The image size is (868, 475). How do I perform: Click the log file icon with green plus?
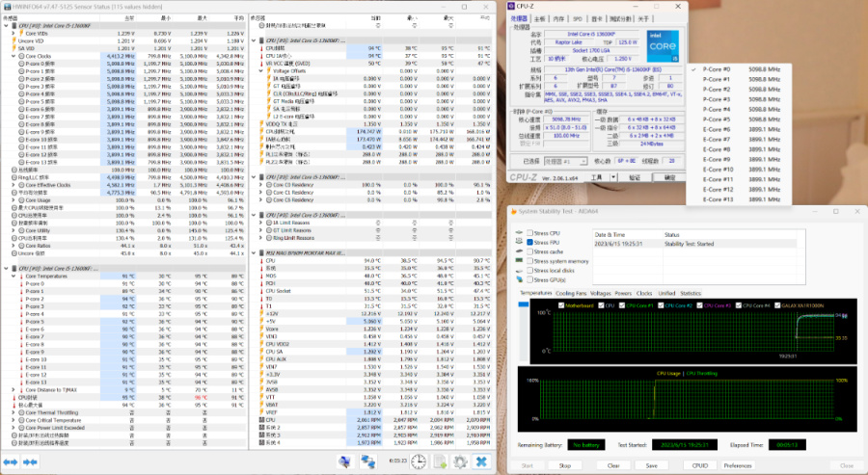440,462
